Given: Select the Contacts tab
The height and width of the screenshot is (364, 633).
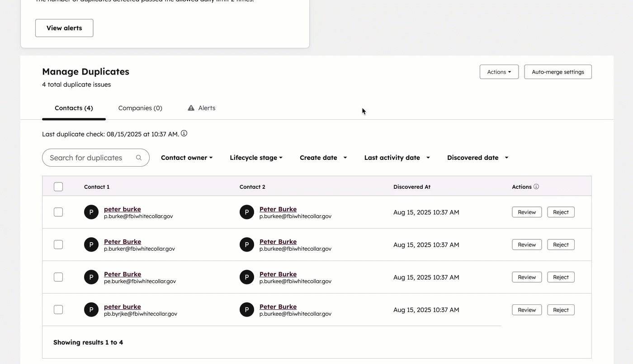Looking at the screenshot, I should (74, 108).
